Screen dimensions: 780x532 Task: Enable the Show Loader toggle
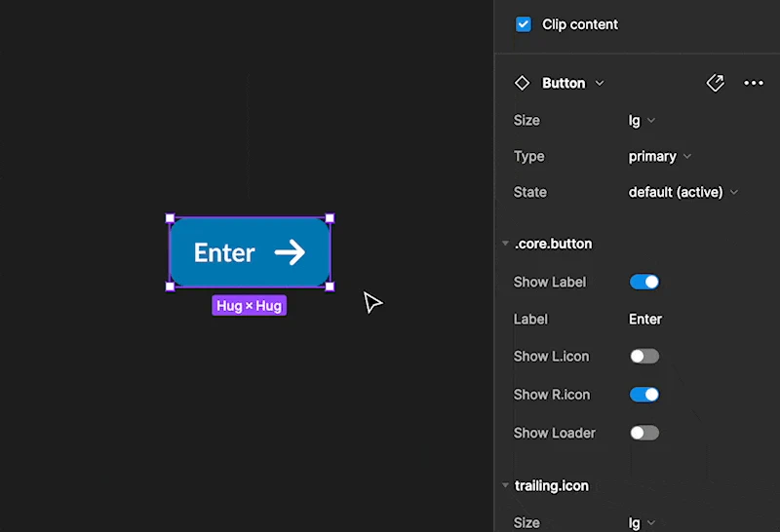click(644, 433)
